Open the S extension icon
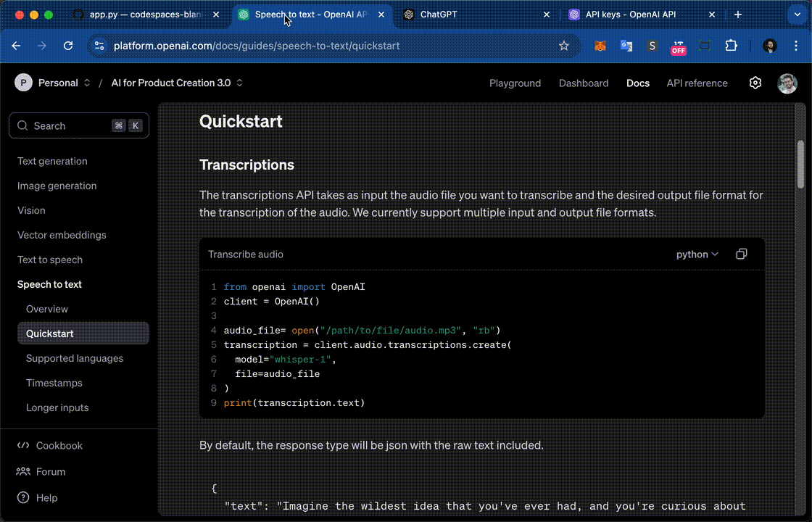This screenshot has height=522, width=812. tap(652, 46)
